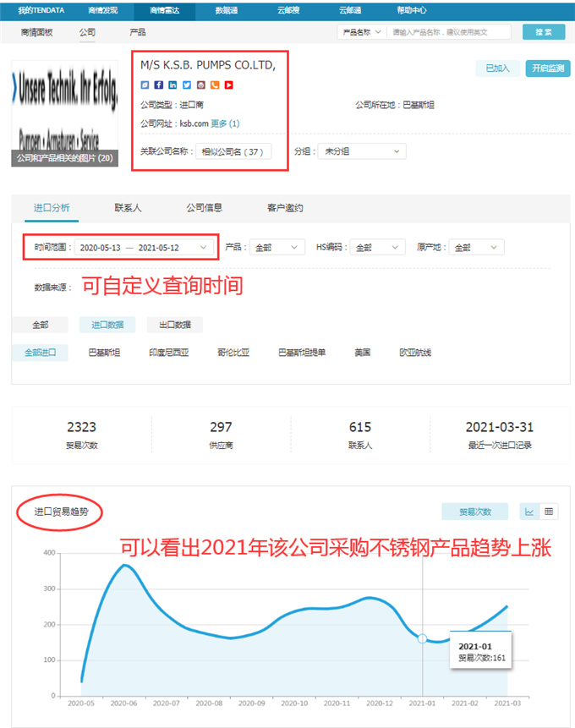Select the 公司 sub-tab
The image size is (575, 728).
(x=87, y=32)
